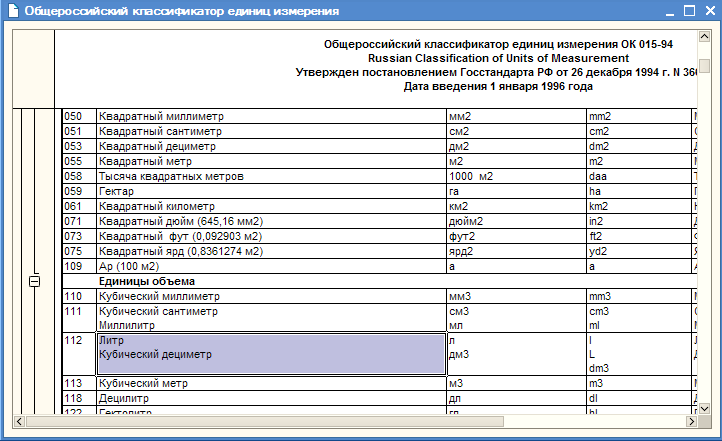Maximize the classifier window
Viewport: 722px width, 441px height.
[689, 11]
